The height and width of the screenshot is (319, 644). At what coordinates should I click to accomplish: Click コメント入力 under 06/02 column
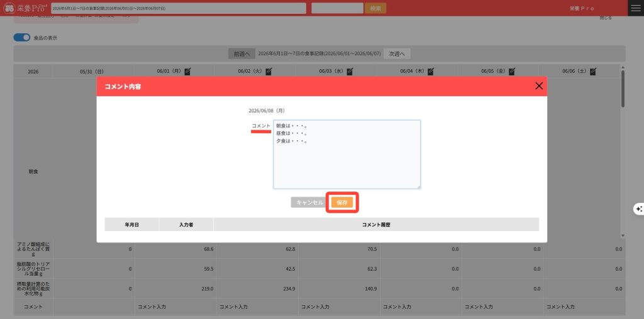[233, 306]
